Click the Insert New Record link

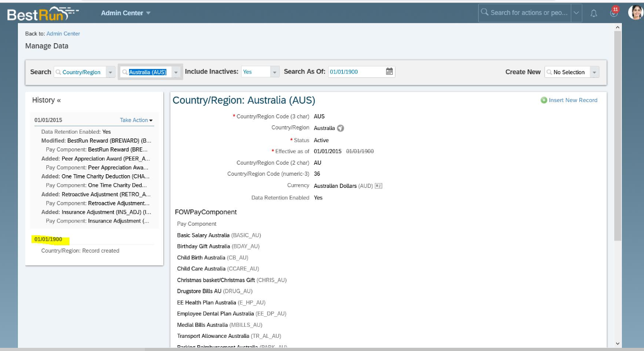[x=573, y=100]
